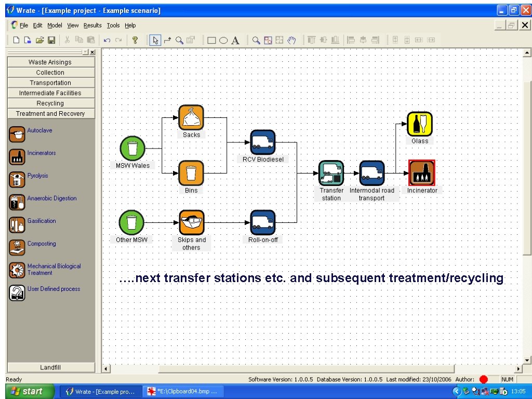This screenshot has height=399, width=532.
Task: Expand the Collection category
Action: [x=50, y=72]
